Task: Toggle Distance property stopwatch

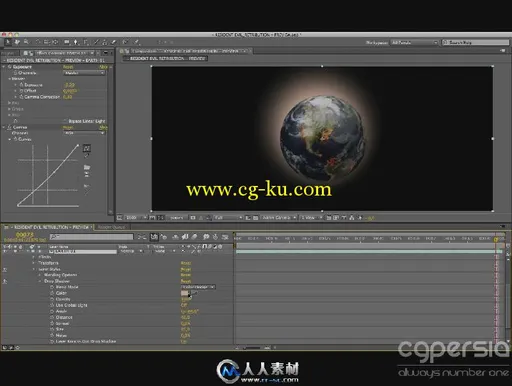Action: (x=52, y=317)
